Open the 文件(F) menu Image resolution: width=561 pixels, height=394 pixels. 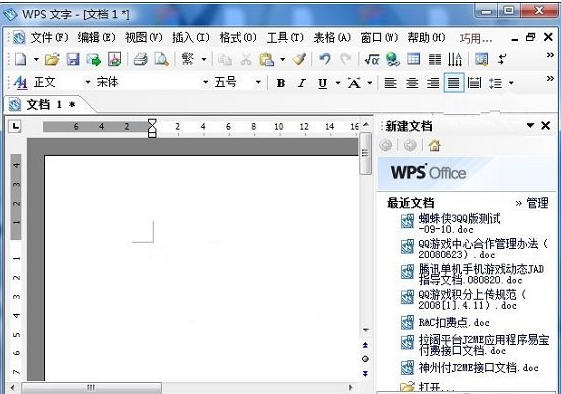(49, 37)
